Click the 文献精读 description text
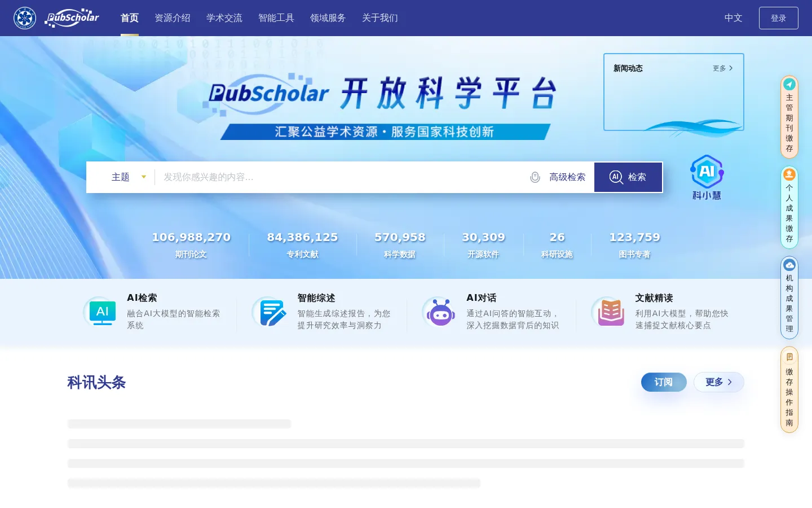 point(682,319)
